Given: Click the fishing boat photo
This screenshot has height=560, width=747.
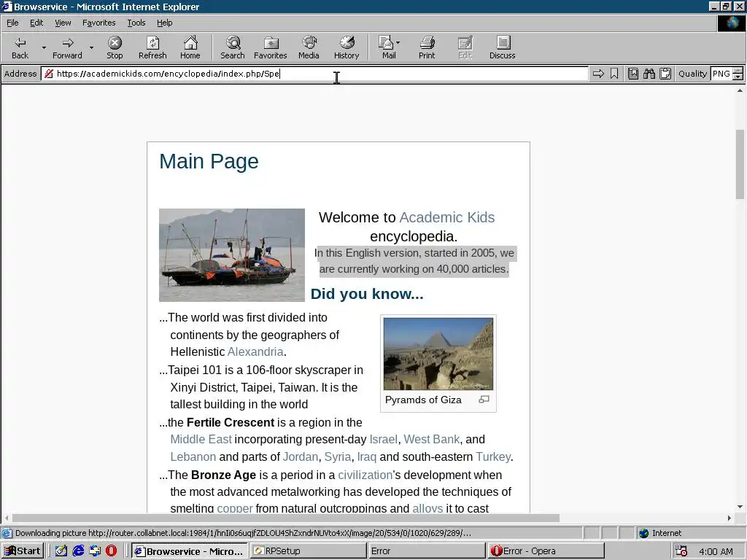Looking at the screenshot, I should coord(232,254).
